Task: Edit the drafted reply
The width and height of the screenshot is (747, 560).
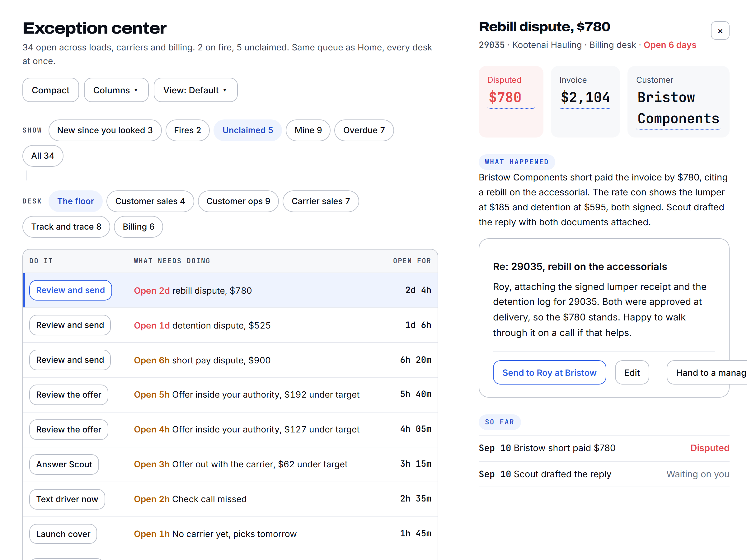Action: [x=632, y=372]
